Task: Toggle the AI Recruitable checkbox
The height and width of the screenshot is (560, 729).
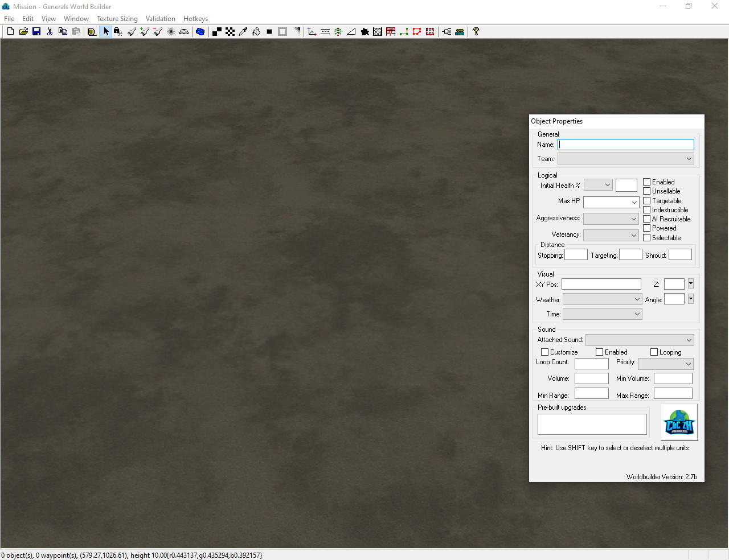Action: [647, 219]
